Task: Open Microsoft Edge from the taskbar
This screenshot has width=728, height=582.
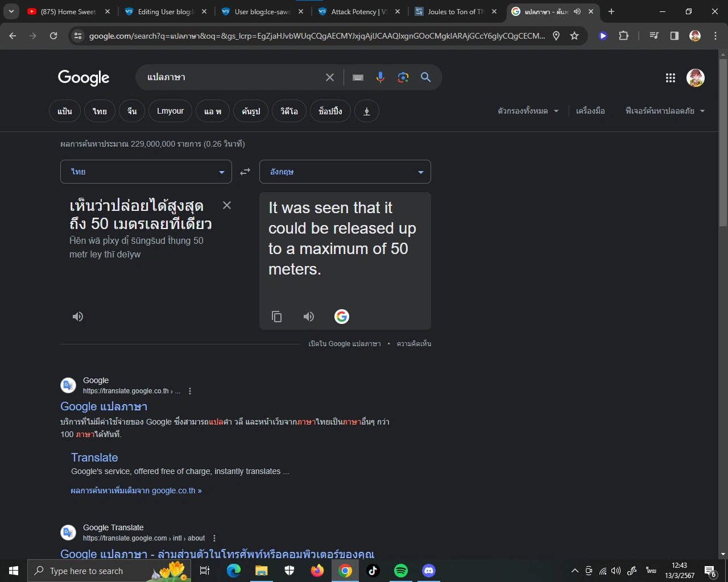Action: click(234, 571)
